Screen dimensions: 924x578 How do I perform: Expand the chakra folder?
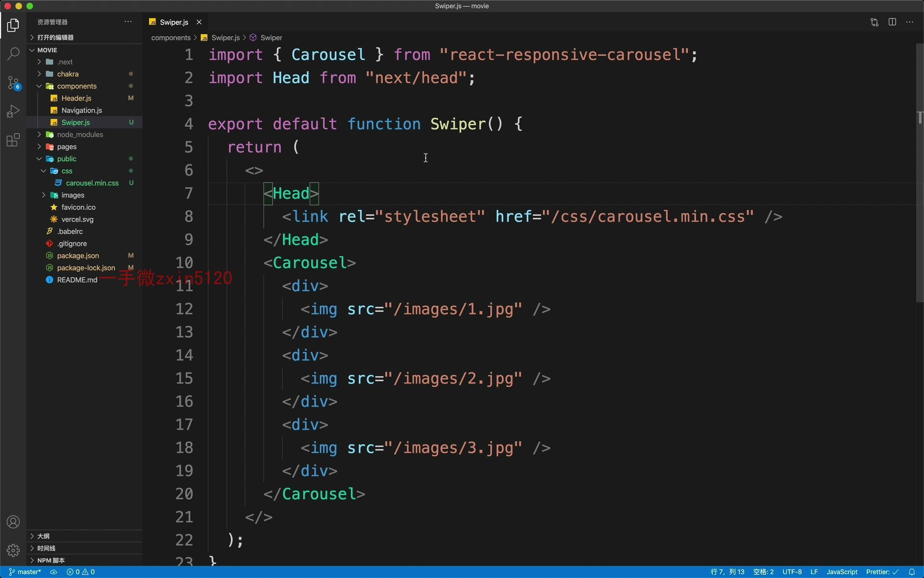tap(85, 74)
